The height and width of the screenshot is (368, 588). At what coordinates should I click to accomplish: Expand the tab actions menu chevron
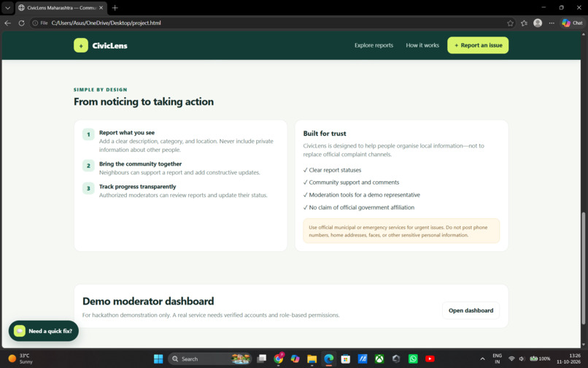(x=7, y=7)
